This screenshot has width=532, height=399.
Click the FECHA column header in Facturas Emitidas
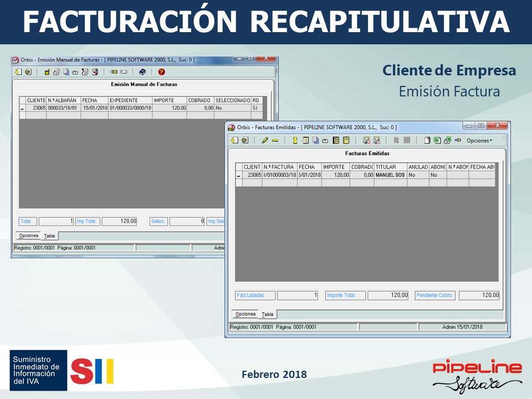(309, 167)
